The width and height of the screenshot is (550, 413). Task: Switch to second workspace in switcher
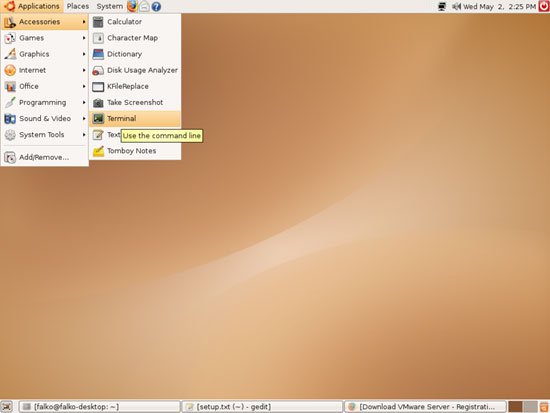(530, 407)
